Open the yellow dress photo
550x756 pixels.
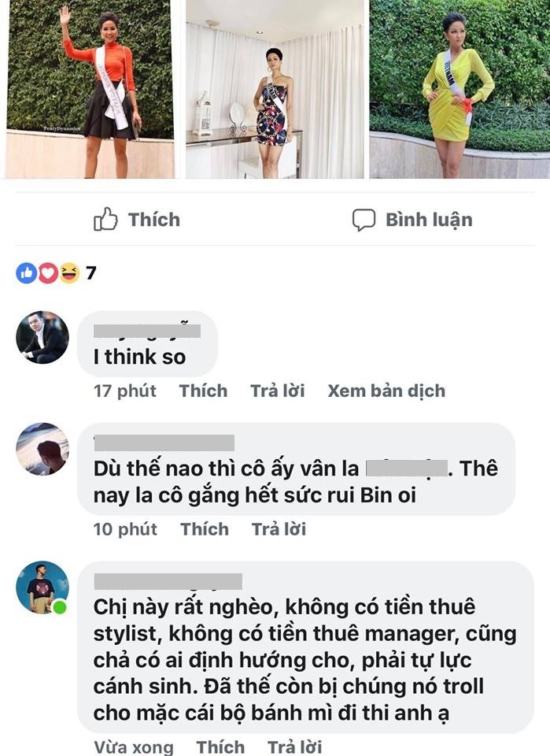pos(460,89)
